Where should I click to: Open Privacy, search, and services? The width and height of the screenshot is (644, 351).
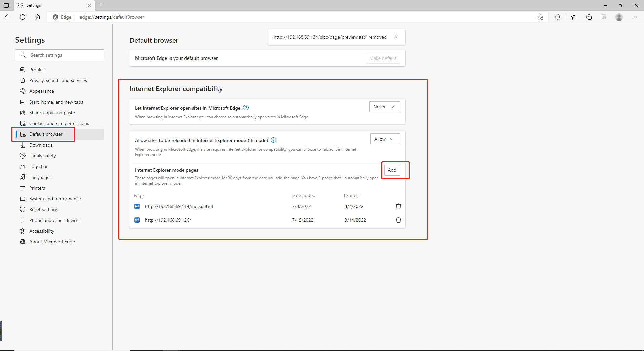60,80
